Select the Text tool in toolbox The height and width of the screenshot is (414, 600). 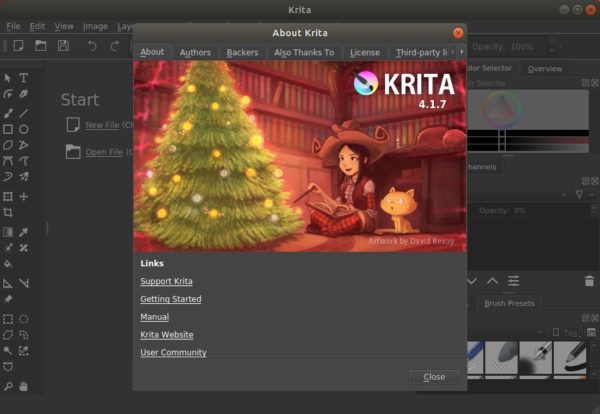(24, 78)
